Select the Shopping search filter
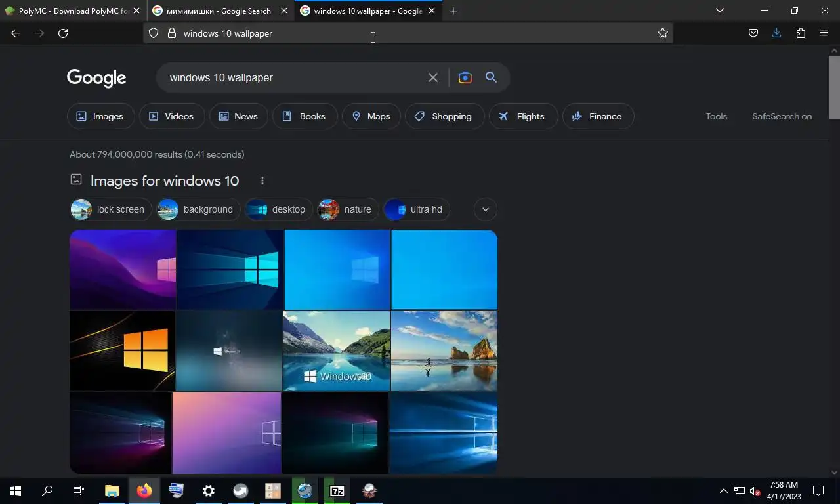The height and width of the screenshot is (504, 840). (444, 116)
